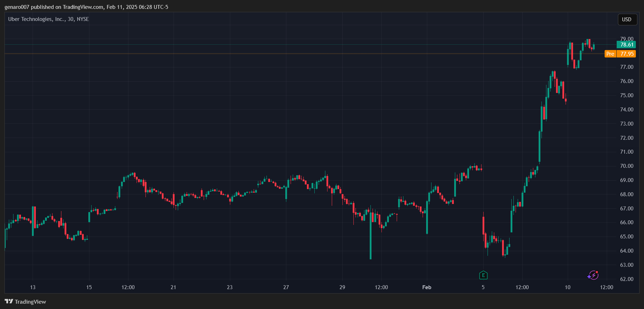Screen dimensions: 644x309
Task: Click the 65.00 price axis label
Action: tap(627, 237)
